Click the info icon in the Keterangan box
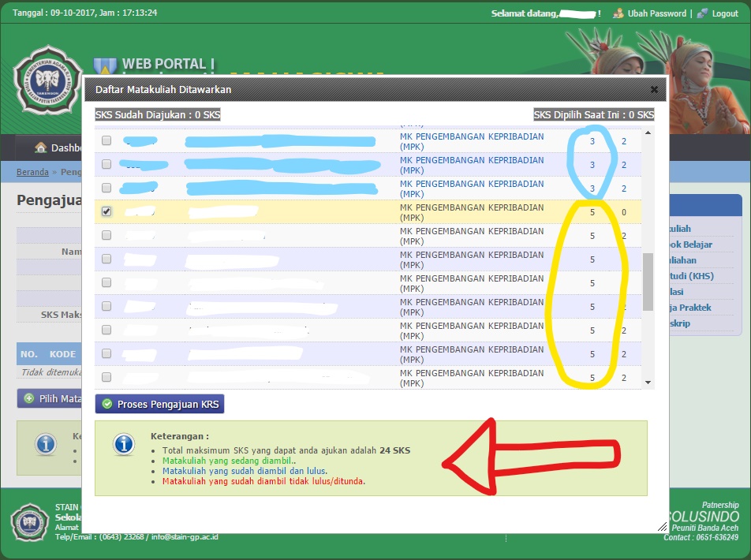Screen dimensions: 751x560 click(x=123, y=446)
